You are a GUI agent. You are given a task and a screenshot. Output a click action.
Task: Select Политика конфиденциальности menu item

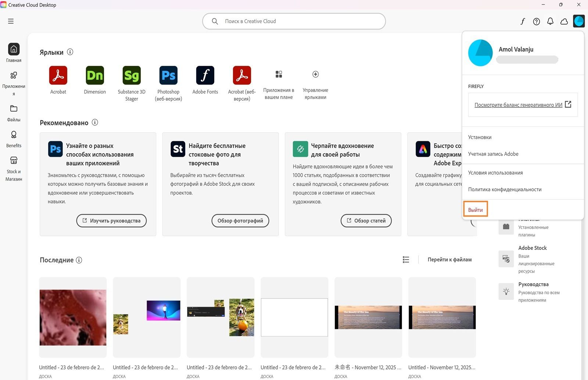coord(523,189)
